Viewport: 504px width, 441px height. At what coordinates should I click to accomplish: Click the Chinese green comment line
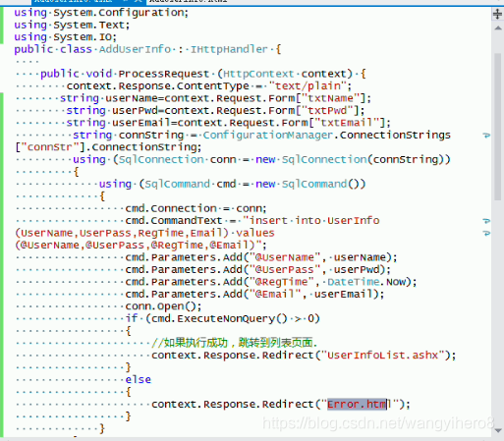[x=234, y=343]
